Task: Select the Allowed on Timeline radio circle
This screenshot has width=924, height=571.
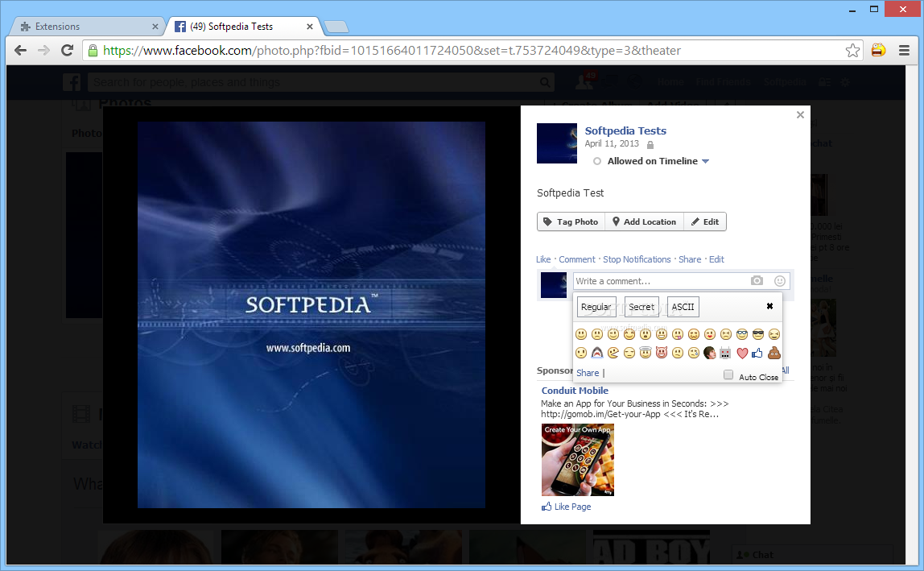Action: click(597, 161)
